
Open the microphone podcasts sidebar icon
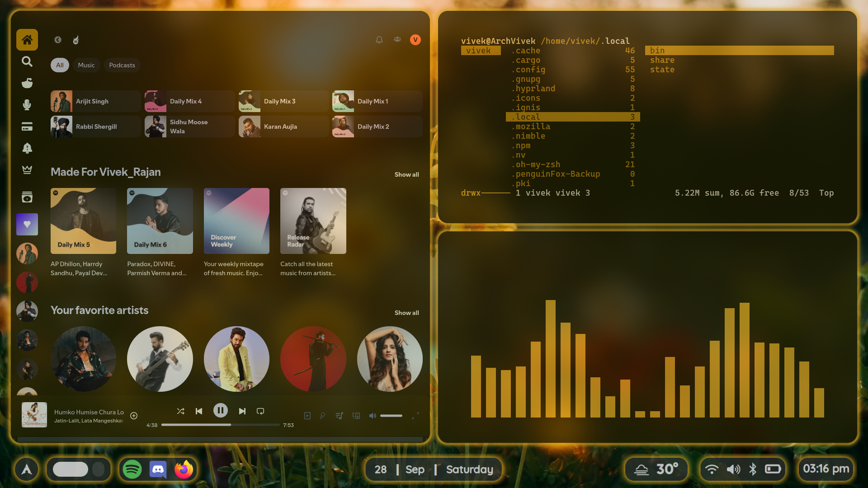coord(27,105)
